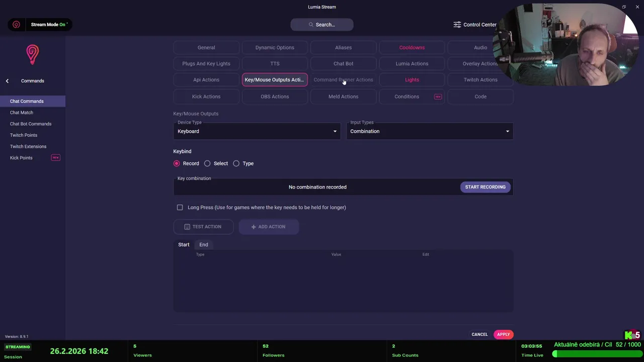Click the window restore icon at top
This screenshot has width=644, height=362.
[x=624, y=7]
